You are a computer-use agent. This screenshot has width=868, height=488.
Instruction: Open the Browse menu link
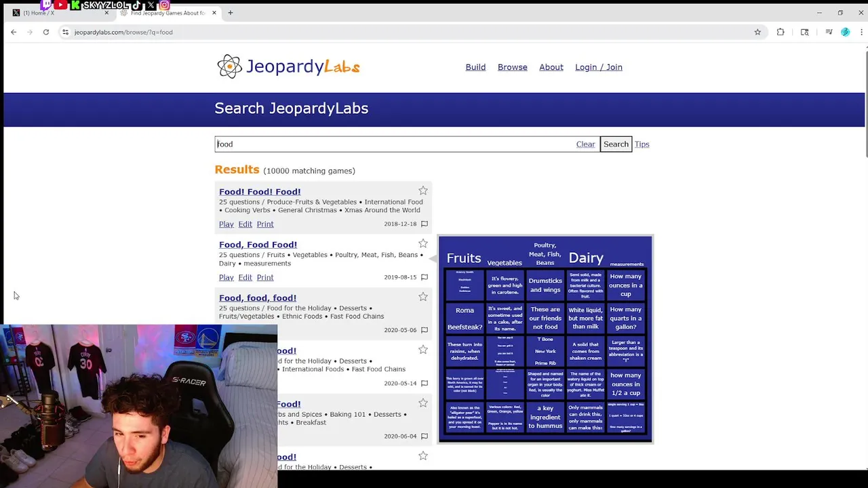513,67
